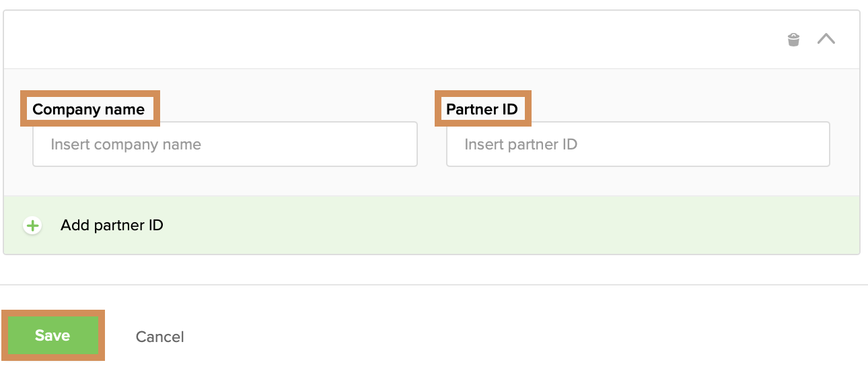Click the "Insert partner ID" placeholder text
The image size is (868, 373).
point(521,144)
